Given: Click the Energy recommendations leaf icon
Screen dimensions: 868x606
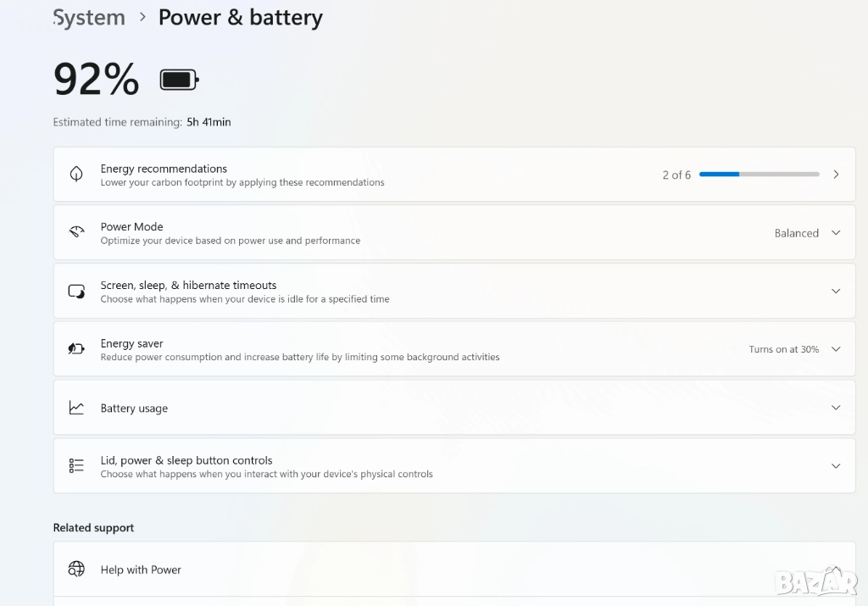Looking at the screenshot, I should [76, 175].
